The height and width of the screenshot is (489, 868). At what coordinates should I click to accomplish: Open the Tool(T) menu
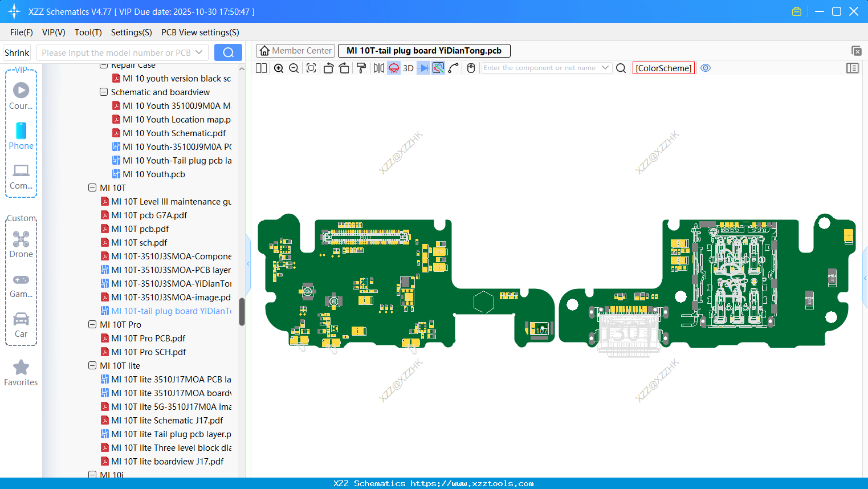click(88, 32)
